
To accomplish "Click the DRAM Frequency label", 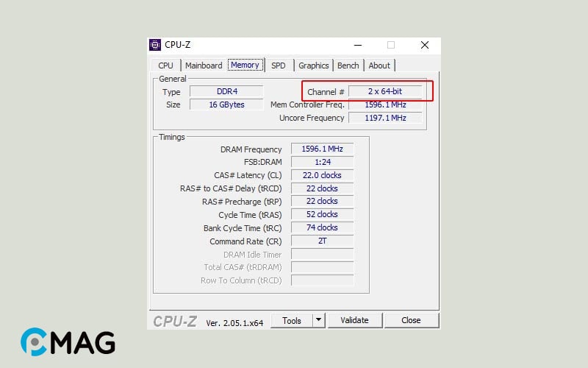I will 251,149.
